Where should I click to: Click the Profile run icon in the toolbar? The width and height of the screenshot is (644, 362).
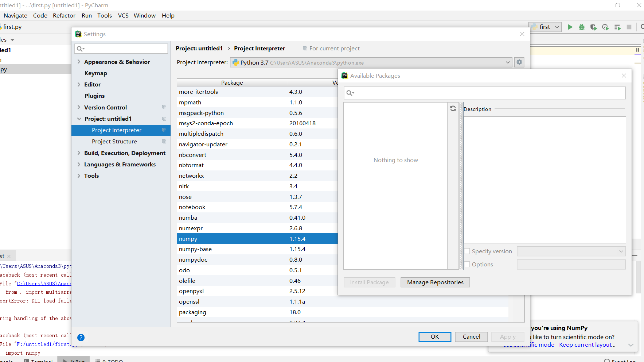(x=605, y=27)
